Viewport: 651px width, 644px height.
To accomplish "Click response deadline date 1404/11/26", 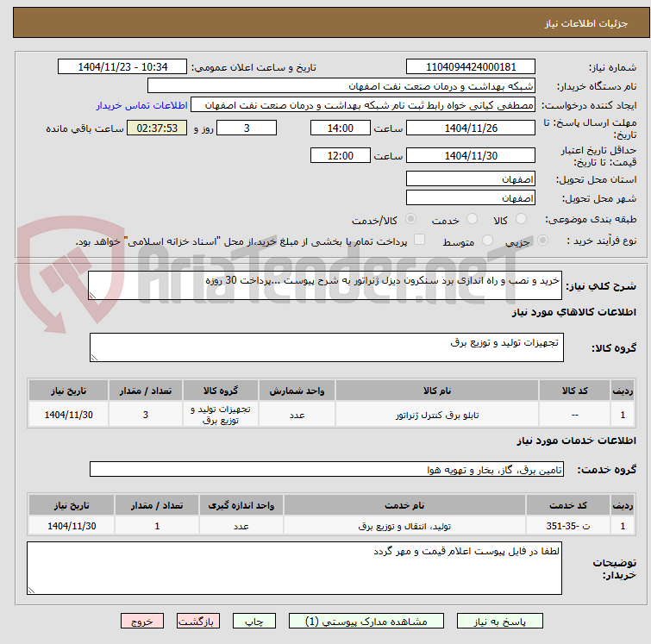I will click(471, 128).
